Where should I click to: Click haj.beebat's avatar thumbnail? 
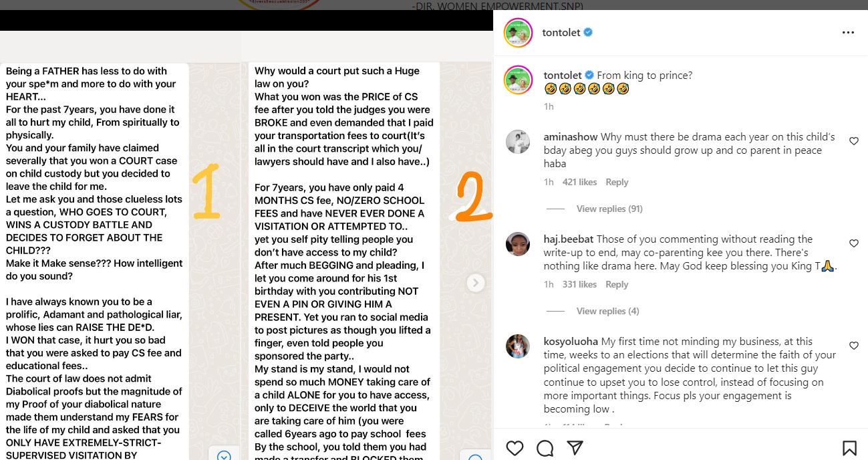click(518, 244)
